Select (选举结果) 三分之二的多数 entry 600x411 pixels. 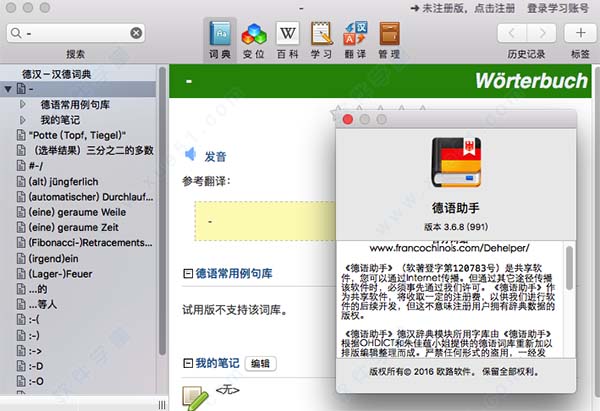click(91, 150)
